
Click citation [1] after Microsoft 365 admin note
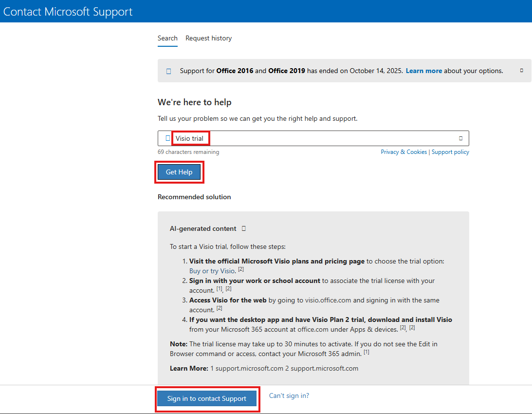[x=367, y=352]
